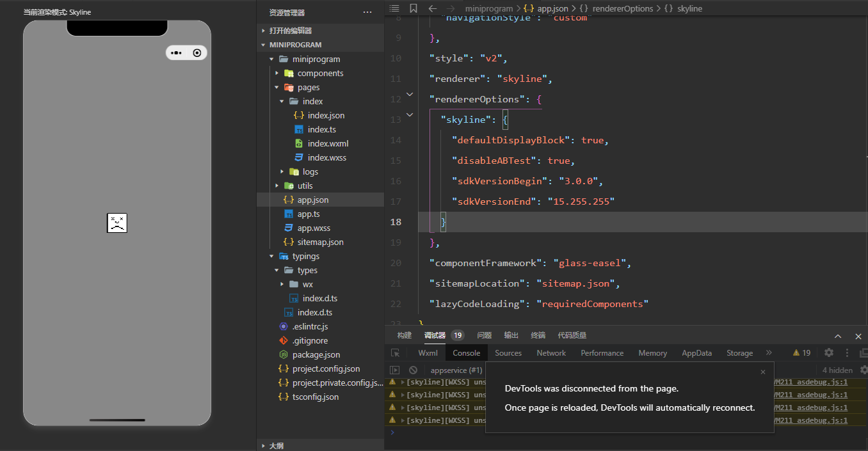Open package.json file
The width and height of the screenshot is (868, 451).
coord(320,354)
